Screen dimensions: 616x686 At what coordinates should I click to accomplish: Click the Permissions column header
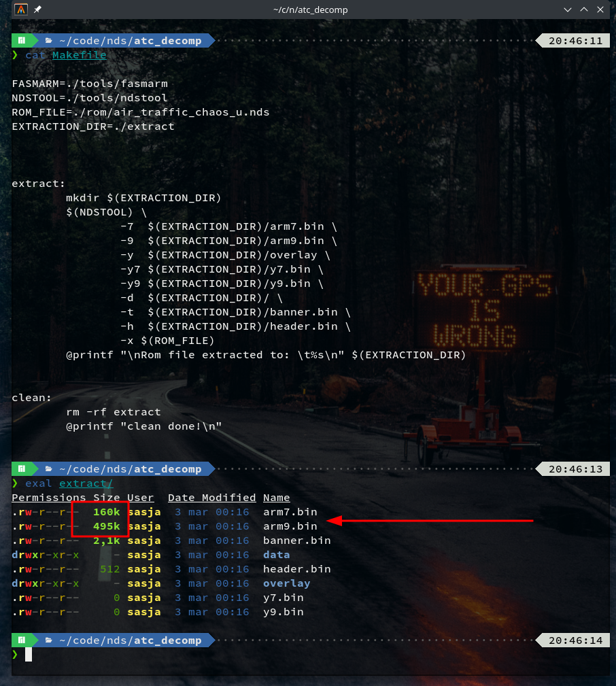[x=49, y=498]
